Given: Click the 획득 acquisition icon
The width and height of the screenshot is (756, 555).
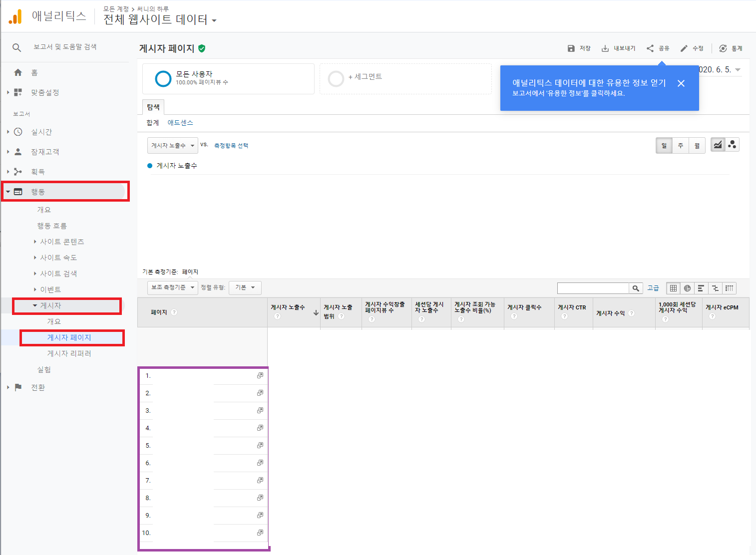Looking at the screenshot, I should 18,172.
